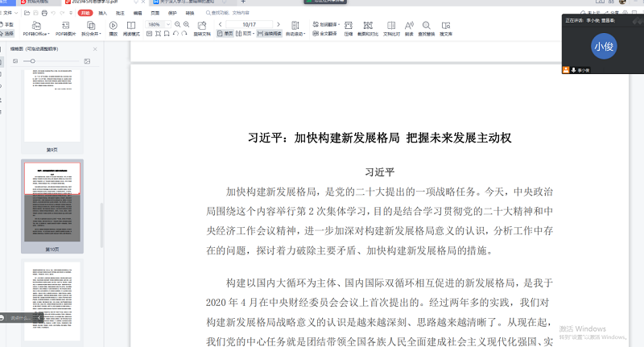Adjust the thumbnail size slider

(32, 61)
